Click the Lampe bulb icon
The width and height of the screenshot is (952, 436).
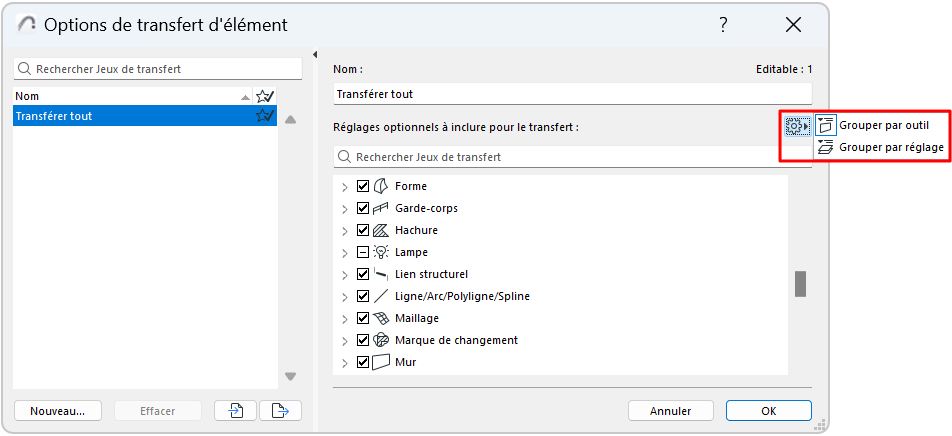(380, 252)
